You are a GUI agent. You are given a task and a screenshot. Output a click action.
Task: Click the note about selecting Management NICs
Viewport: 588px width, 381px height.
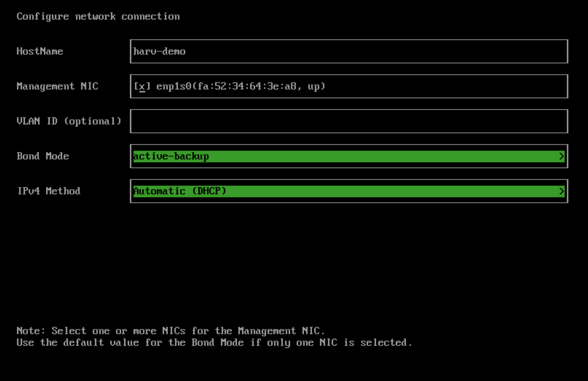170,331
